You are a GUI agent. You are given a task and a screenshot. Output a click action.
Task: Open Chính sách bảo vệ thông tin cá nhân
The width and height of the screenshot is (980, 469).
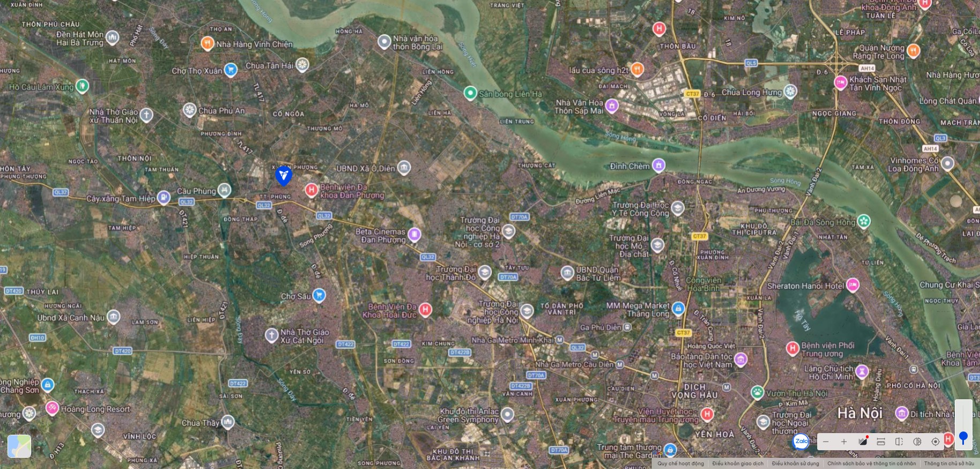[871, 464]
